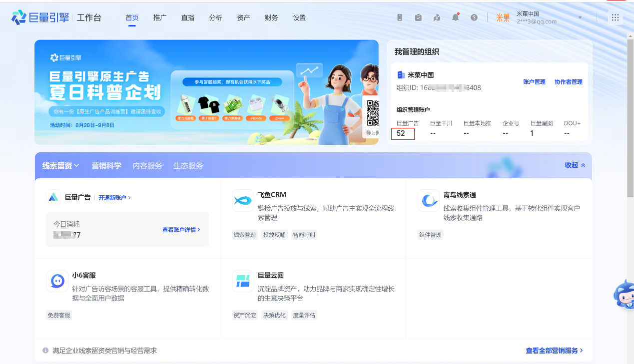Click the 米莱中国 organization name
This screenshot has width=634, height=364.
421,75
